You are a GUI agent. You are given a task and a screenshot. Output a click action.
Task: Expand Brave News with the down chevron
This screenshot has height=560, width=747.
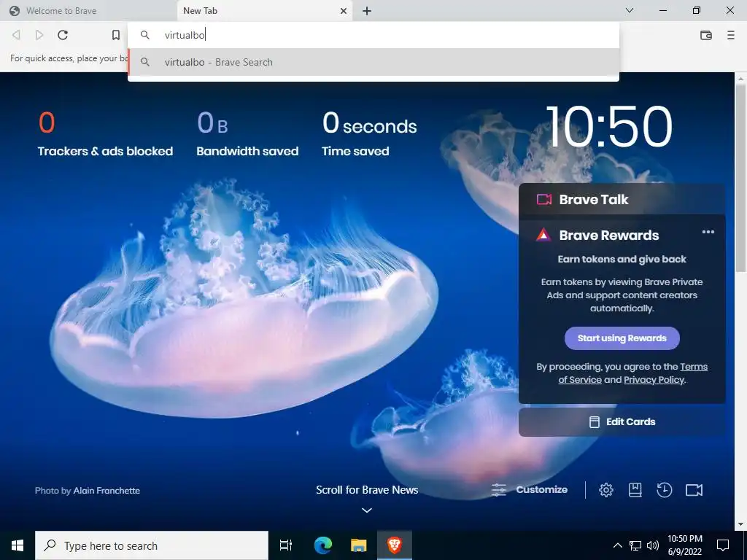(x=366, y=510)
